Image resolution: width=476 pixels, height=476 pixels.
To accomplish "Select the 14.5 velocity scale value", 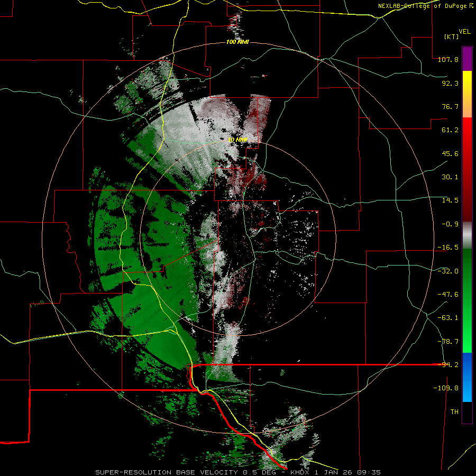I will click(450, 200).
